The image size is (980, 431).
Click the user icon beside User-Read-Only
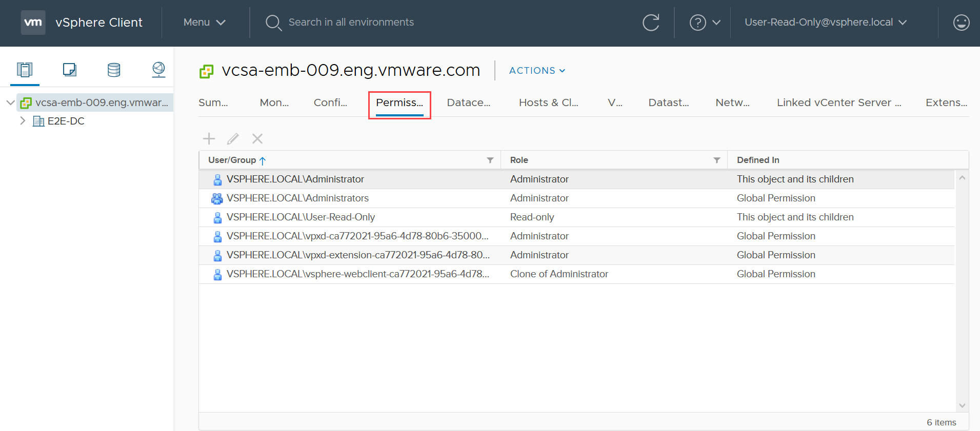click(x=217, y=217)
